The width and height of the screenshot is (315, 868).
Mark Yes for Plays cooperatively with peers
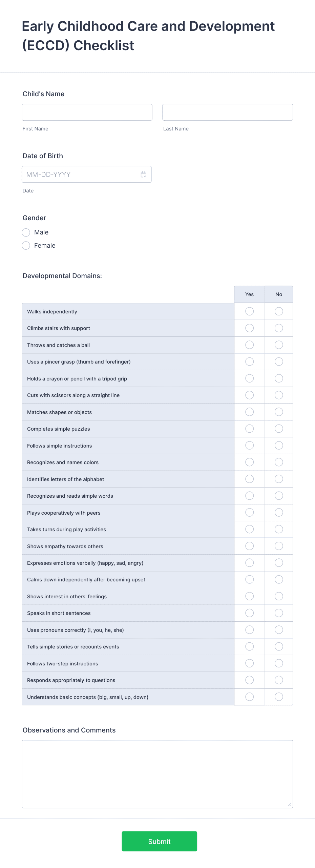pos(249,513)
